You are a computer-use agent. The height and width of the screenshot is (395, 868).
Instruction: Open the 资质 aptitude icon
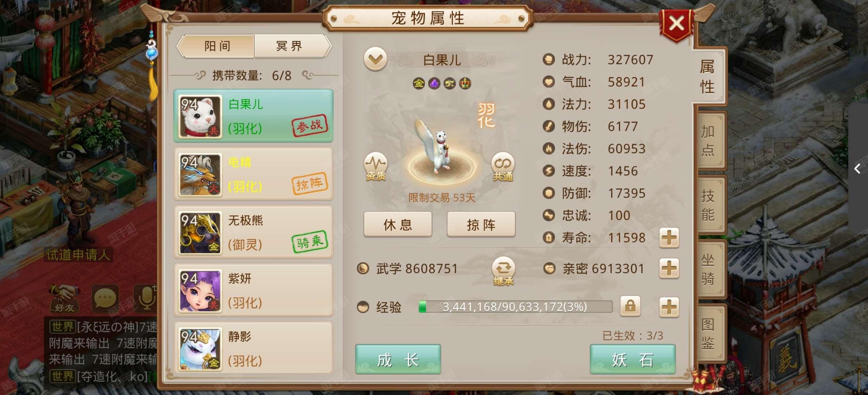[x=376, y=167]
